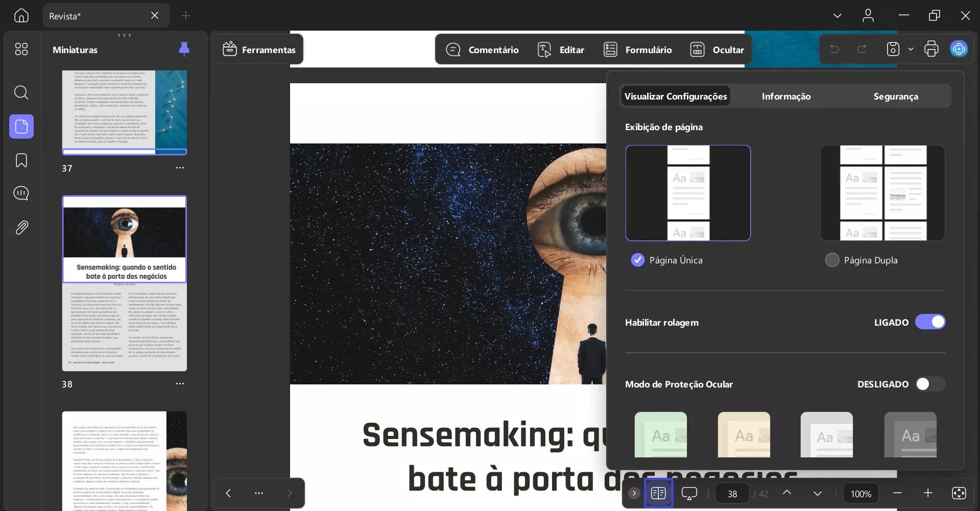Image resolution: width=980 pixels, height=511 pixels.
Task: Pick the beige eye protection theme
Action: point(744,434)
